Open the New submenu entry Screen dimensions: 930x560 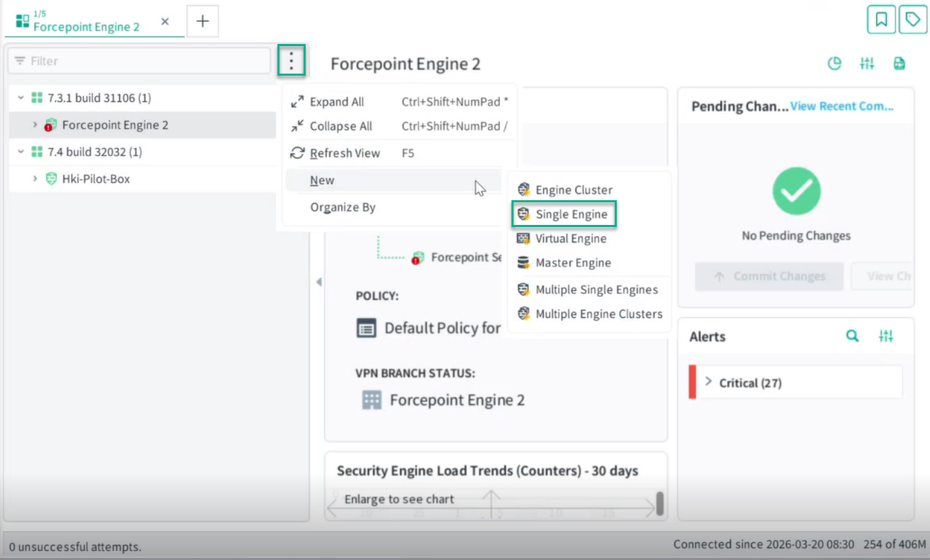(x=394, y=180)
